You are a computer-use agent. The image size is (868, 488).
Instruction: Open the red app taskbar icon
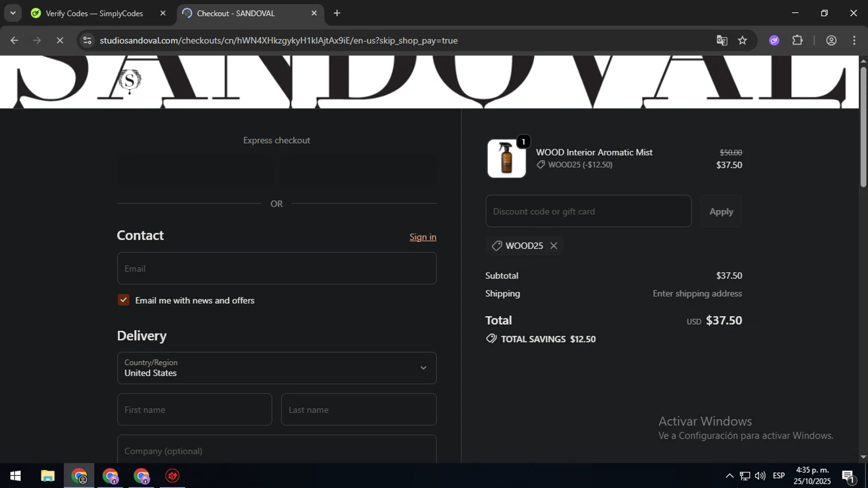tap(172, 476)
